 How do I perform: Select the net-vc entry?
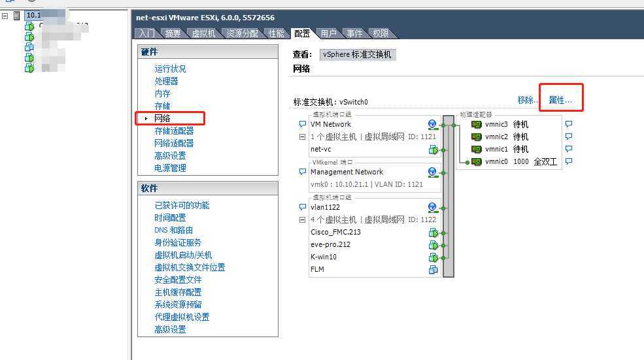pyautogui.click(x=321, y=149)
